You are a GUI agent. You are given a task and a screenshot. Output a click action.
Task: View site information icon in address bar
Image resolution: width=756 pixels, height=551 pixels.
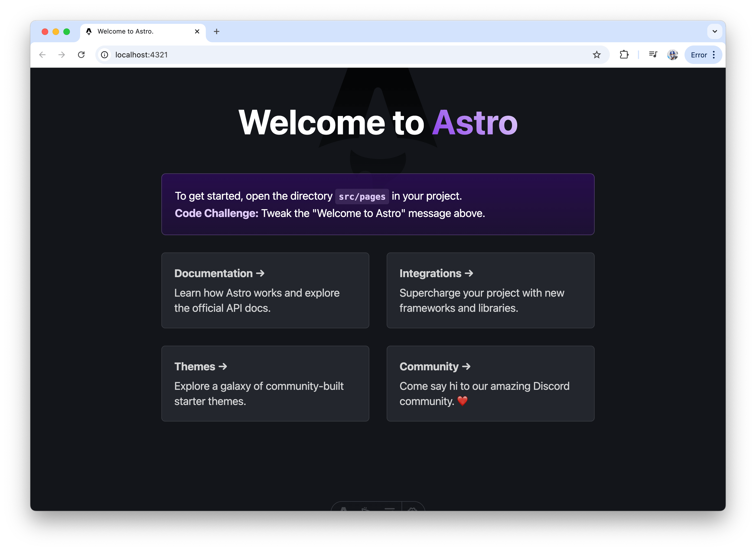coord(105,55)
